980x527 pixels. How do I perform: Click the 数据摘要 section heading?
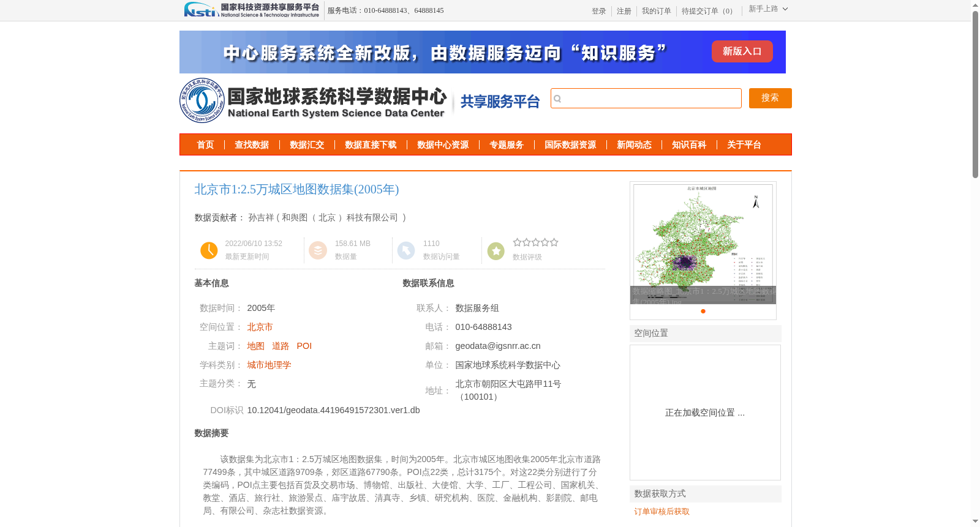[211, 433]
